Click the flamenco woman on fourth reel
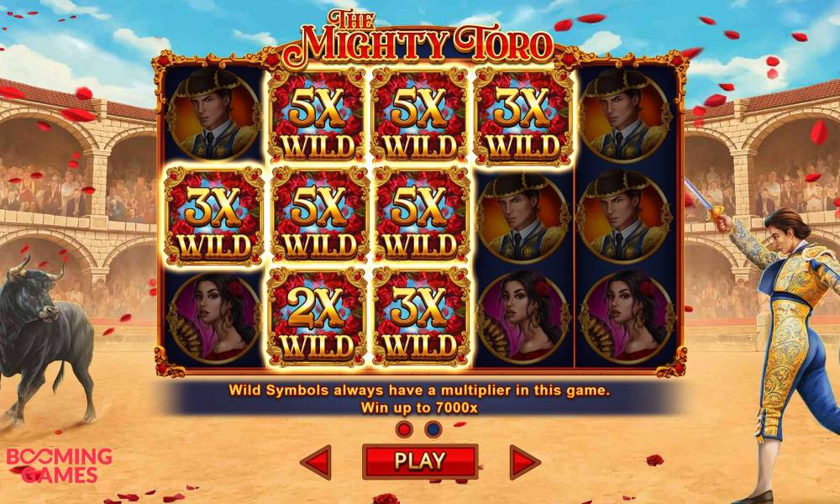Image resolution: width=840 pixels, height=504 pixels. point(522,317)
